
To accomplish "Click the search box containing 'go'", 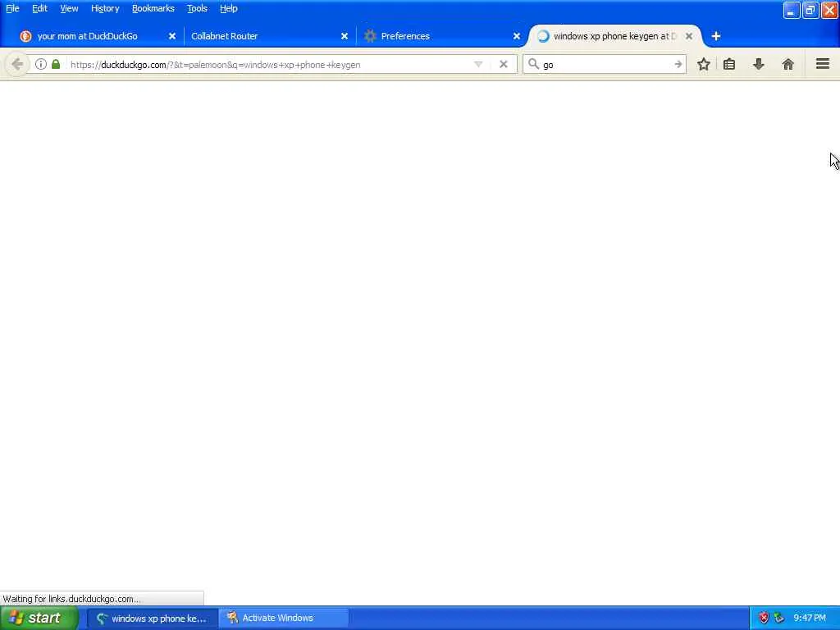I will tap(606, 65).
